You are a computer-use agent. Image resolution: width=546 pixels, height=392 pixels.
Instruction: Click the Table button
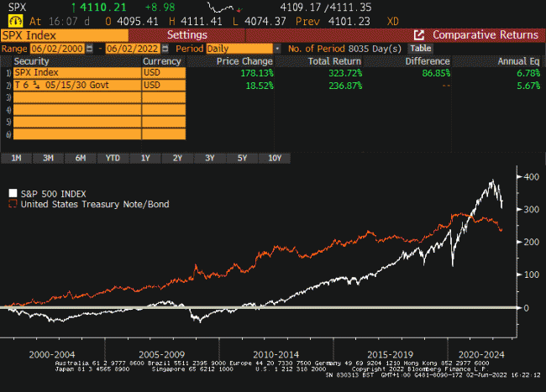[x=421, y=49]
